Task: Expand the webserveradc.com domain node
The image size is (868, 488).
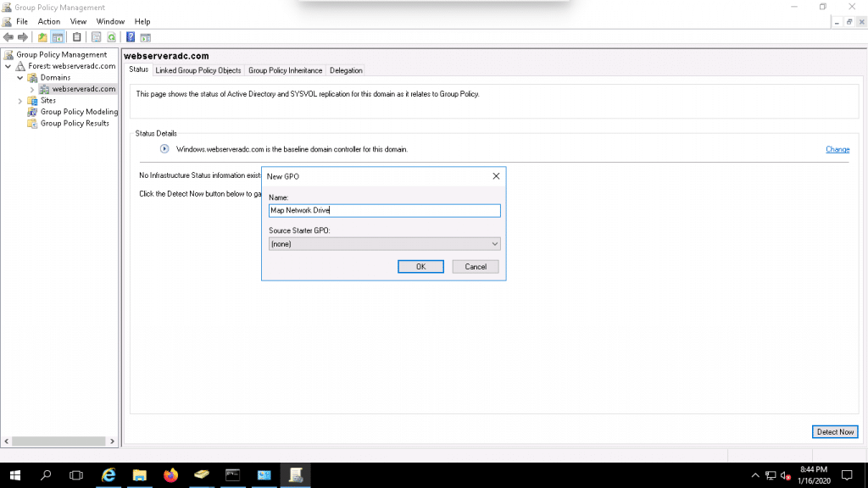Action: pyautogui.click(x=31, y=89)
